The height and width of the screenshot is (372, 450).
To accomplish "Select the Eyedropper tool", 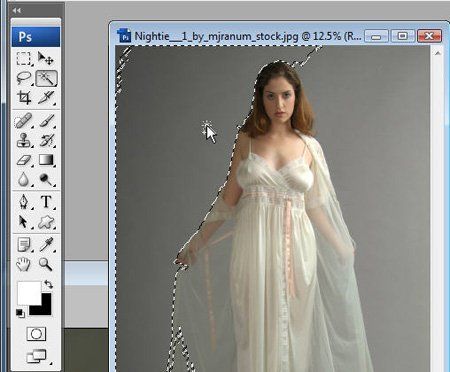I will coord(46,245).
